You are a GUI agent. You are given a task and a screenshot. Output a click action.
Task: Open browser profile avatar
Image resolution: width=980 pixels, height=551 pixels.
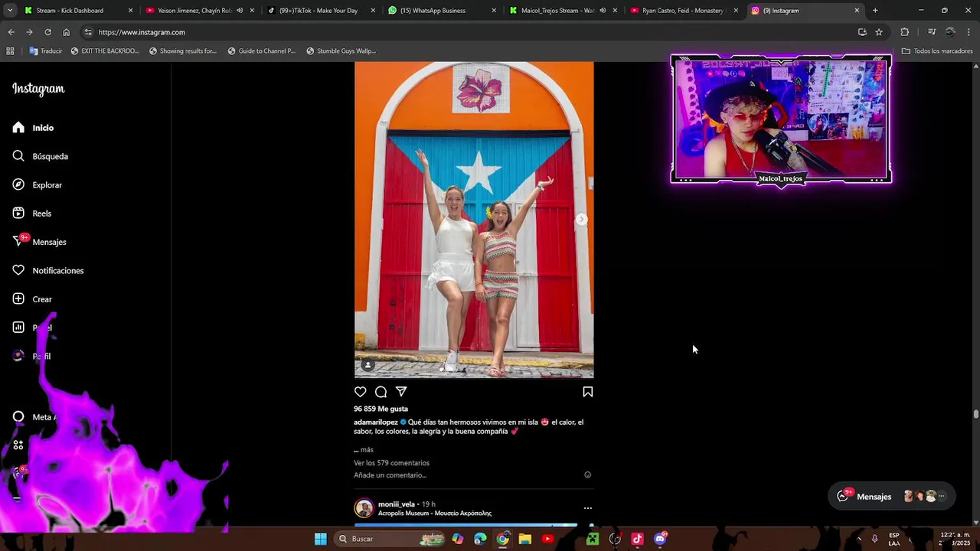point(950,32)
